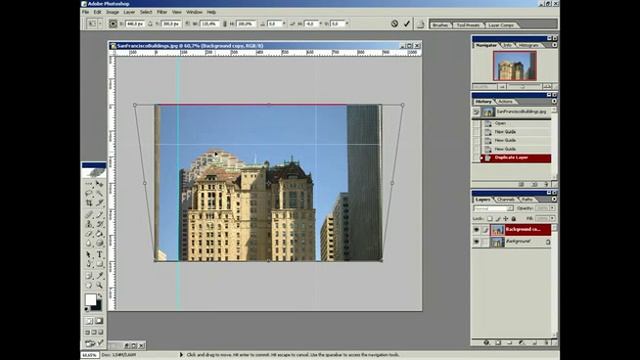
Task: Create new snapshot in History panel
Action: [x=534, y=184]
